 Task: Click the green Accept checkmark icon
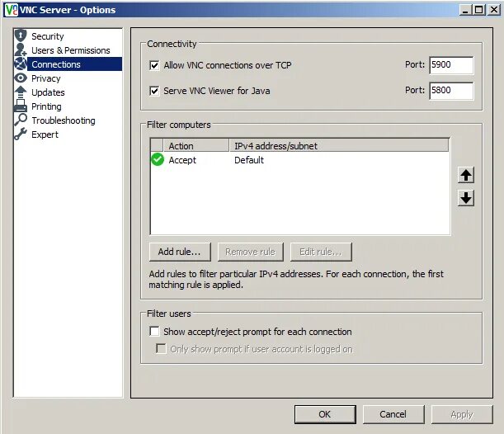[x=158, y=159]
